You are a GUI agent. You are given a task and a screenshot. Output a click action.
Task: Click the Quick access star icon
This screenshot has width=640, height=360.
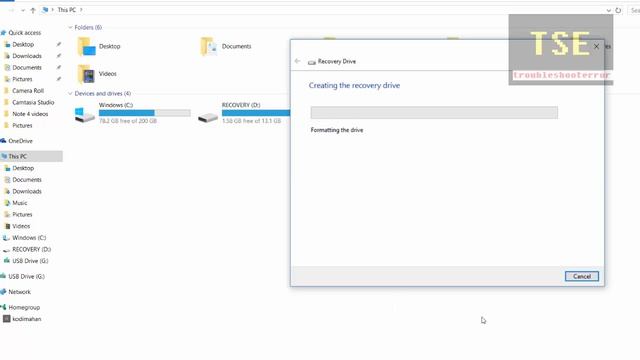(4, 33)
